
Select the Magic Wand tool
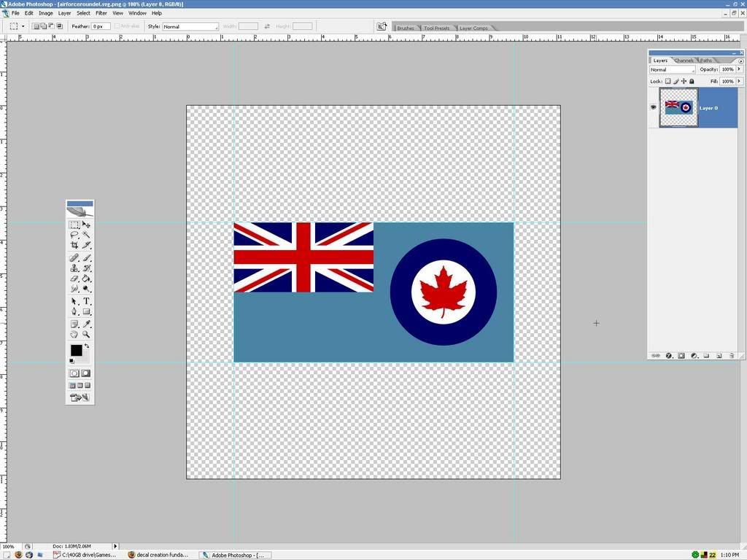point(86,235)
